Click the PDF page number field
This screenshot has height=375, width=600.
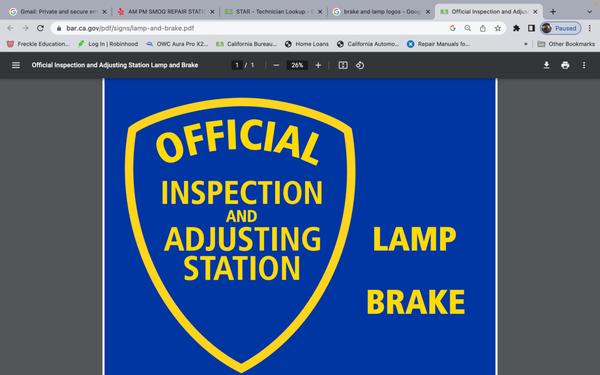(237, 65)
